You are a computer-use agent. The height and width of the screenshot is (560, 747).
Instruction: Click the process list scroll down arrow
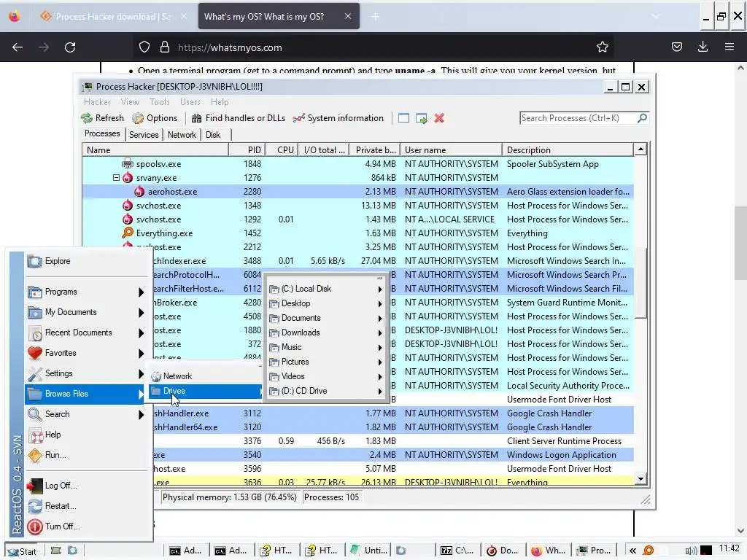pyautogui.click(x=640, y=479)
